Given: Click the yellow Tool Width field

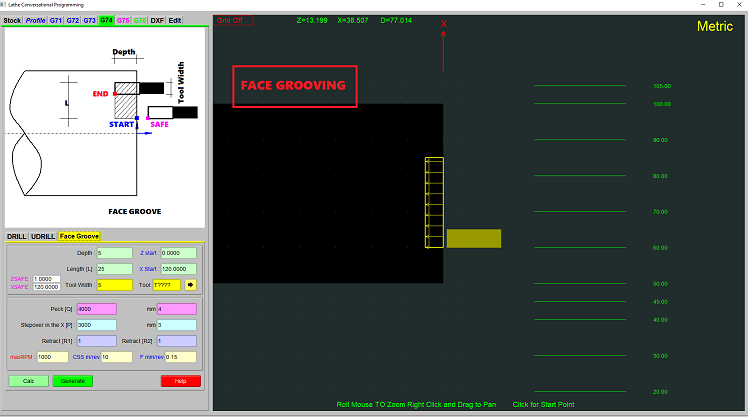Looking at the screenshot, I should click(114, 284).
